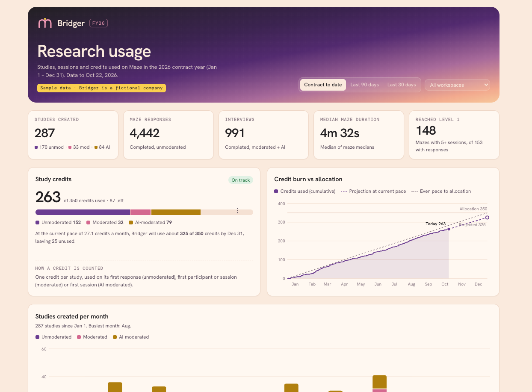Click the pink Moderated segment of credits bar
532x392 pixels.
tap(140, 212)
